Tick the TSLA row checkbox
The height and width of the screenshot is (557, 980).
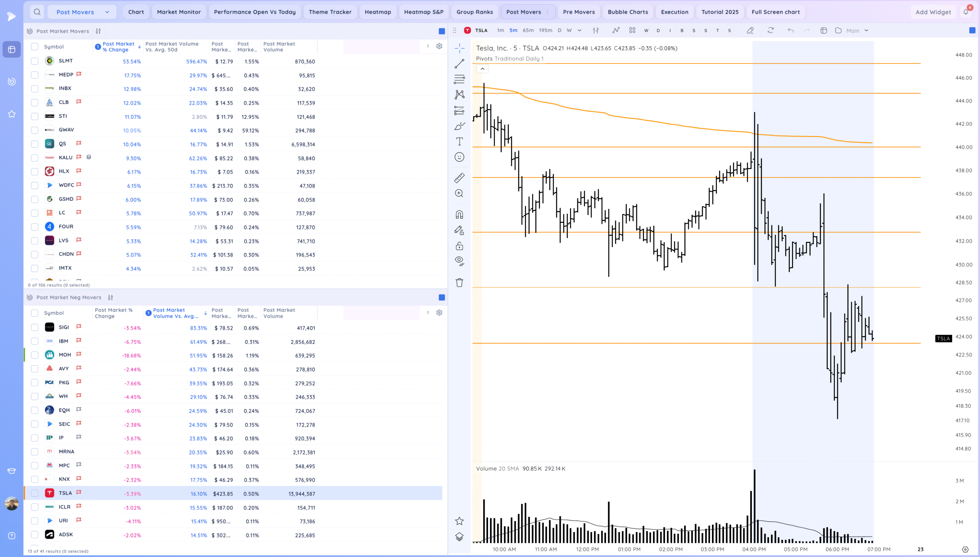(35, 493)
